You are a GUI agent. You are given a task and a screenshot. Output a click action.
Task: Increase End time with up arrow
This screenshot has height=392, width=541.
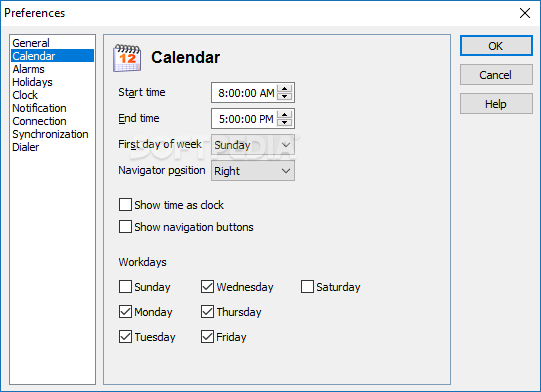285,115
